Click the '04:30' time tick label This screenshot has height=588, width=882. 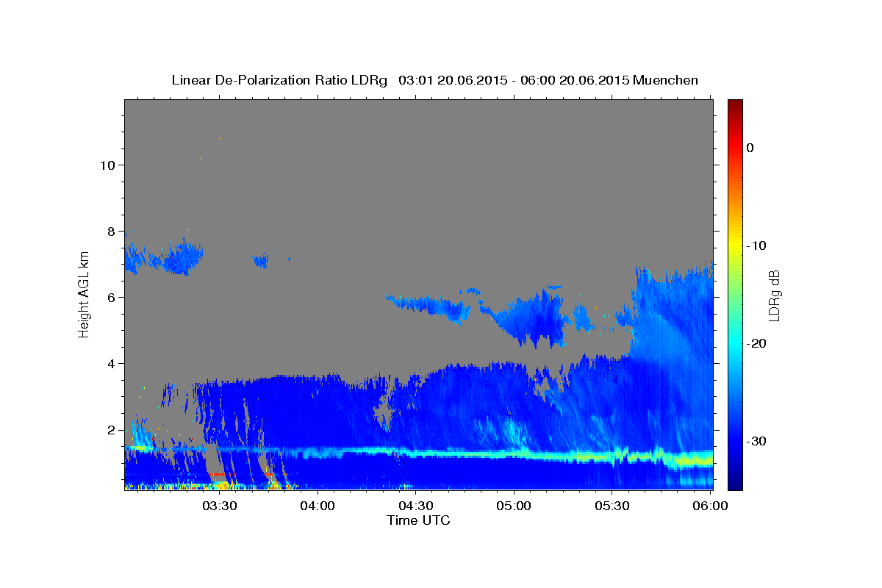(415, 506)
